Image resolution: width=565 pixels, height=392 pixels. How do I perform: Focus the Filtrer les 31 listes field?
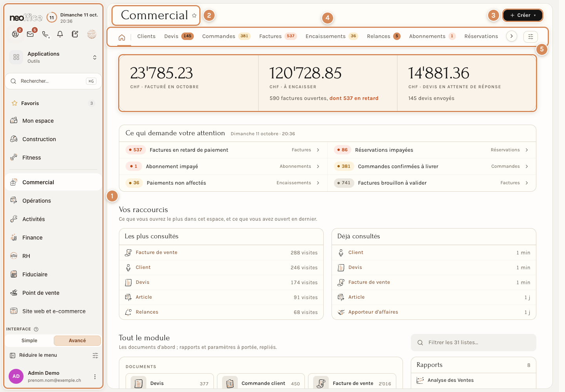point(473,343)
